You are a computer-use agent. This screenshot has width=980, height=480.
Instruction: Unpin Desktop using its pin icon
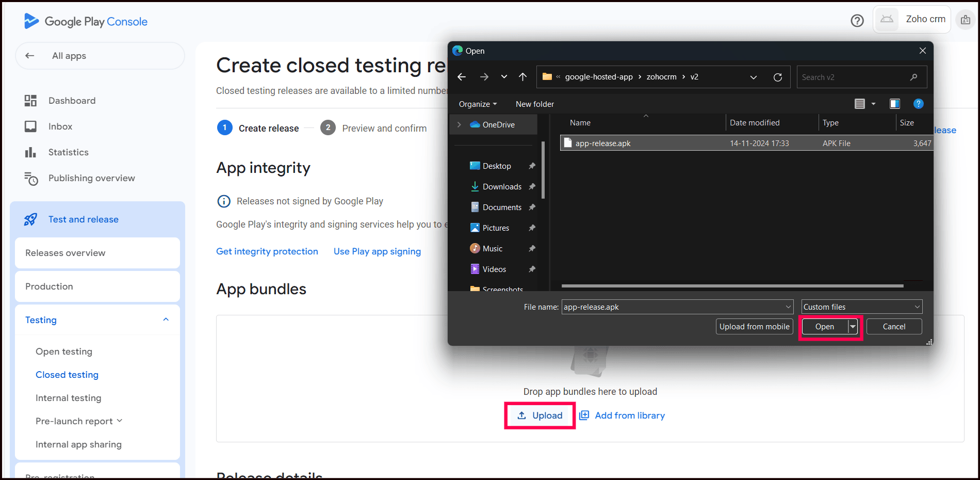[x=532, y=166]
